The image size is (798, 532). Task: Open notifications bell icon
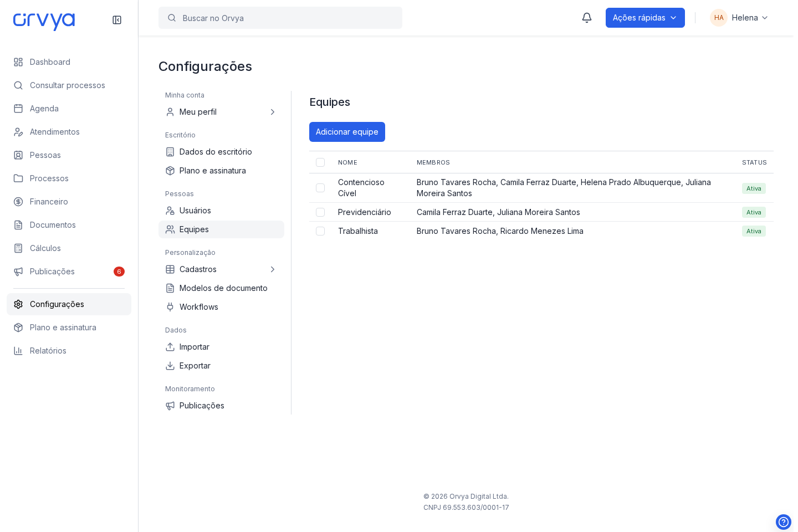(587, 18)
